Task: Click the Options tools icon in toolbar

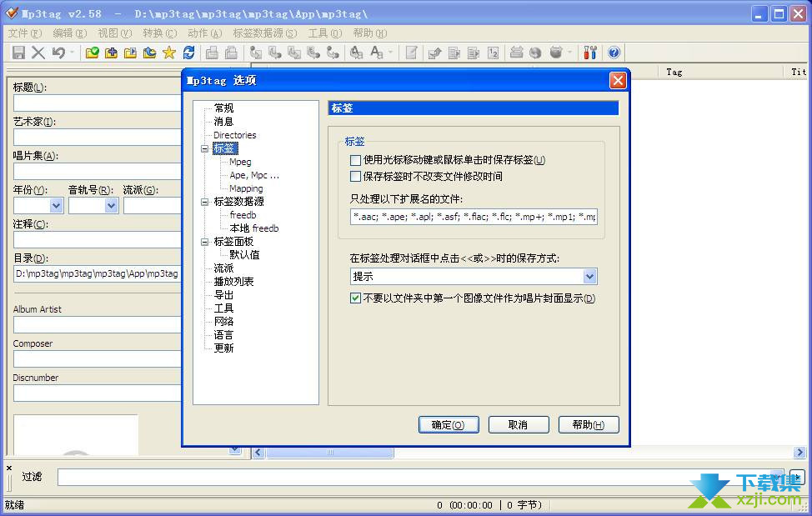Action: (x=590, y=53)
